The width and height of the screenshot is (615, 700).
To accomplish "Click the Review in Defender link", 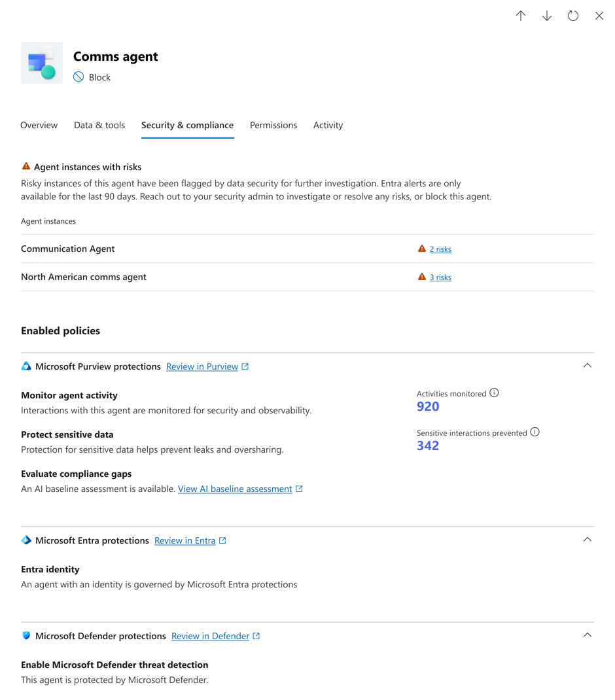I will (210, 636).
